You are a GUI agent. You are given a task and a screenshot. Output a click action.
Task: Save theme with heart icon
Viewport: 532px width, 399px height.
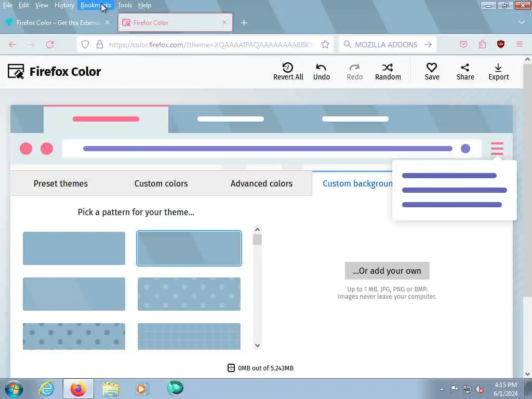pos(432,72)
